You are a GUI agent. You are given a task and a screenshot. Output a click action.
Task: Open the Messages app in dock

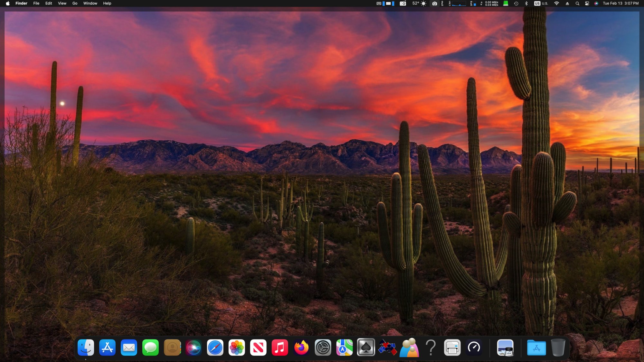click(x=150, y=348)
